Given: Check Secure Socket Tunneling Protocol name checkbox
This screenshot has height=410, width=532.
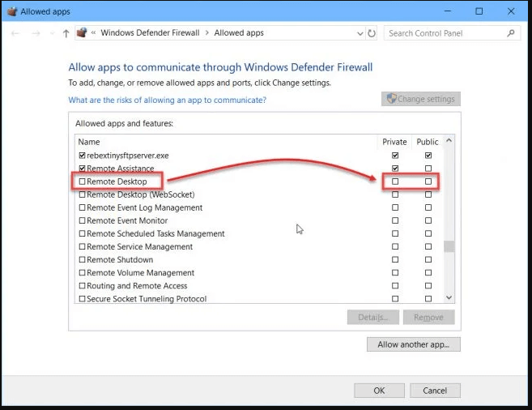Looking at the screenshot, I should tap(82, 299).
